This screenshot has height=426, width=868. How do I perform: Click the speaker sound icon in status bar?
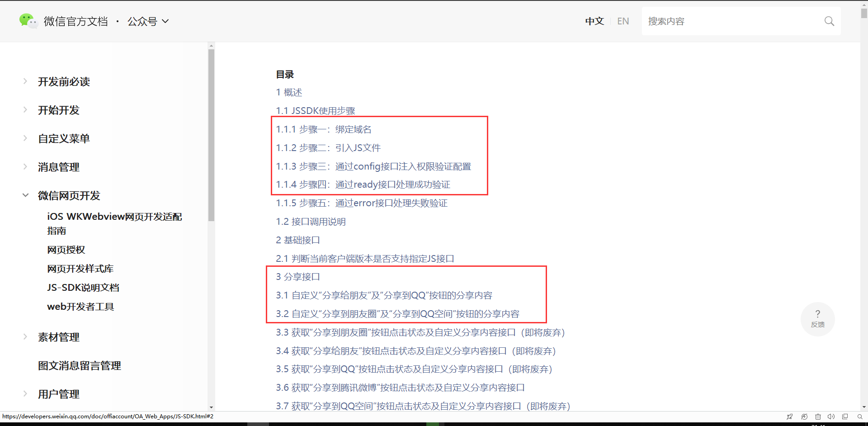pos(831,417)
